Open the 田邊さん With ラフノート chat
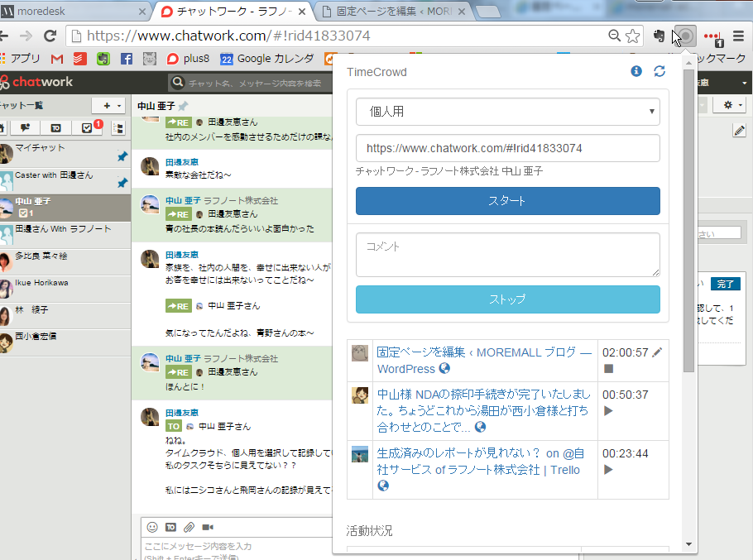Image resolution: width=753 pixels, height=560 pixels. pos(65,235)
